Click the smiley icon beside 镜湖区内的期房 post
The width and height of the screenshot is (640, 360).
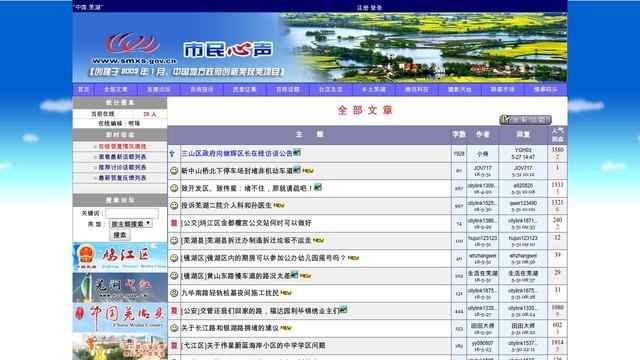tap(174, 258)
